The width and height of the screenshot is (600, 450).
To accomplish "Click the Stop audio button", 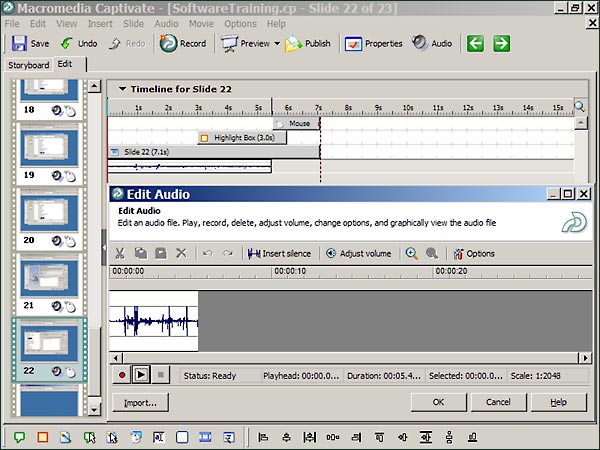I will tap(161, 375).
